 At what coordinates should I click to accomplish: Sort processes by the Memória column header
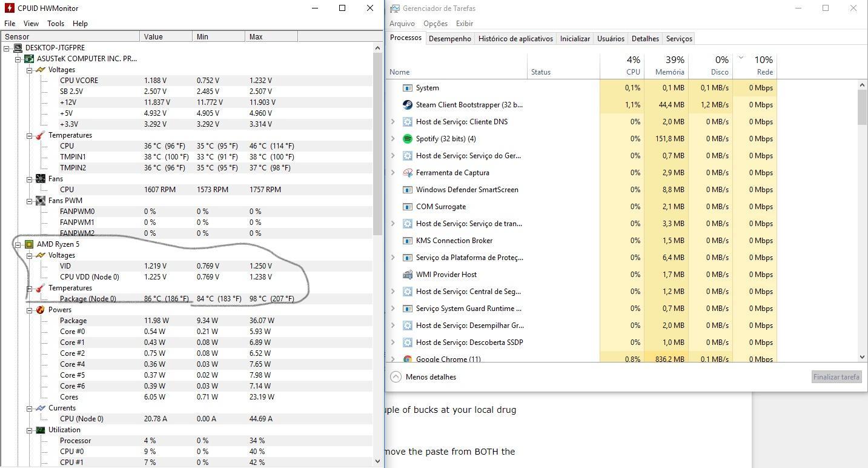click(x=666, y=66)
